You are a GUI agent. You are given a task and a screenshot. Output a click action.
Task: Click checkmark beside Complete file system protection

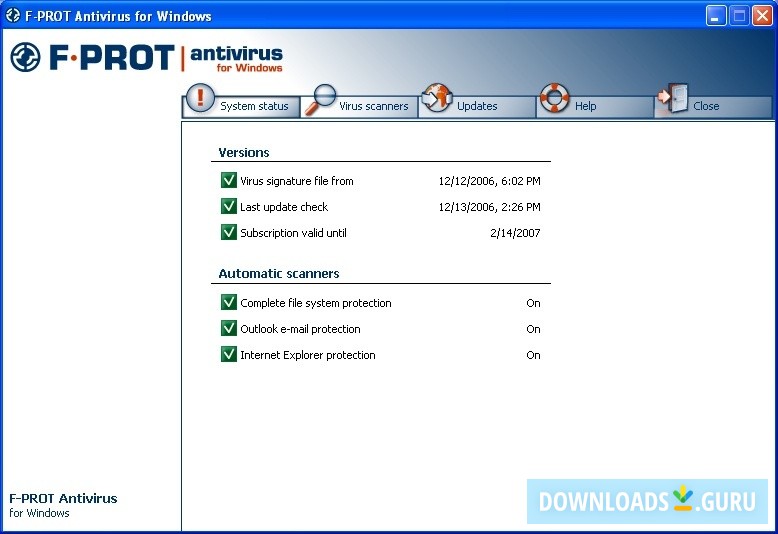[229, 302]
